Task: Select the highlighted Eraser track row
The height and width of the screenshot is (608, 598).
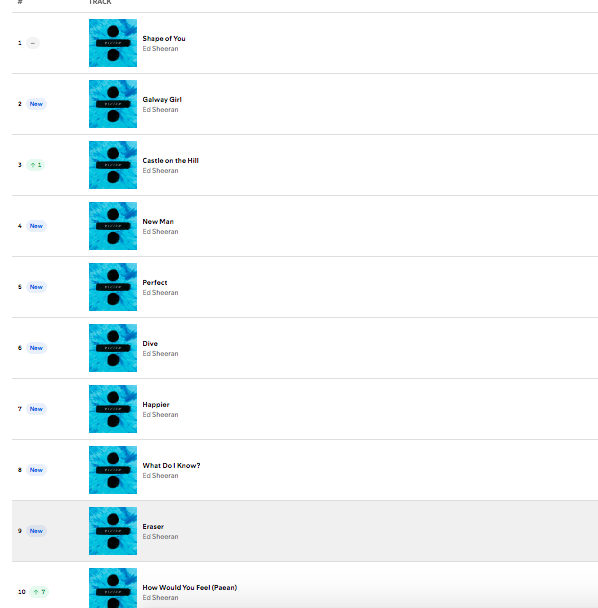Action: 305,531
